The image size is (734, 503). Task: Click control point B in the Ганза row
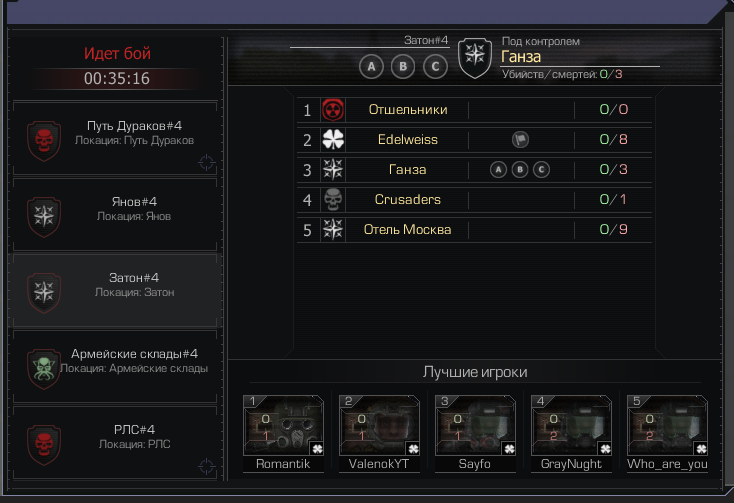click(520, 169)
